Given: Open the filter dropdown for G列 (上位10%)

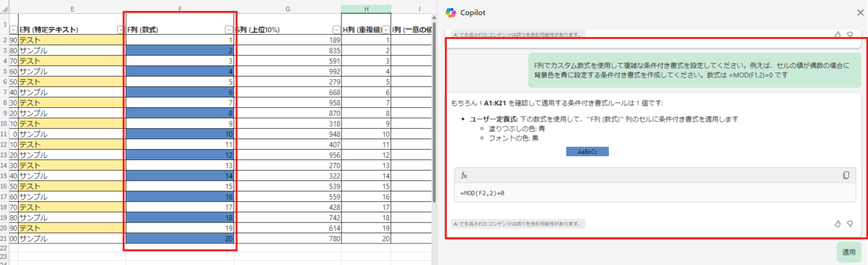Looking at the screenshot, I should coord(336,30).
